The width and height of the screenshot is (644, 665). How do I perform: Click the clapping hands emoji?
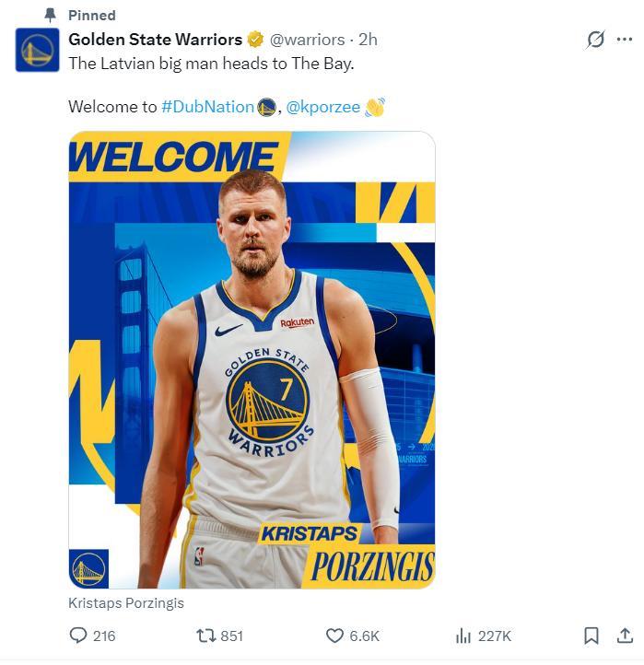coord(374,107)
